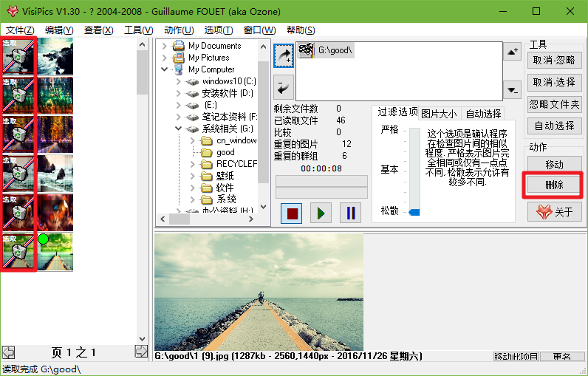Screen dimensions: 588x376
Task: Select the good folder in tree
Action: point(225,152)
